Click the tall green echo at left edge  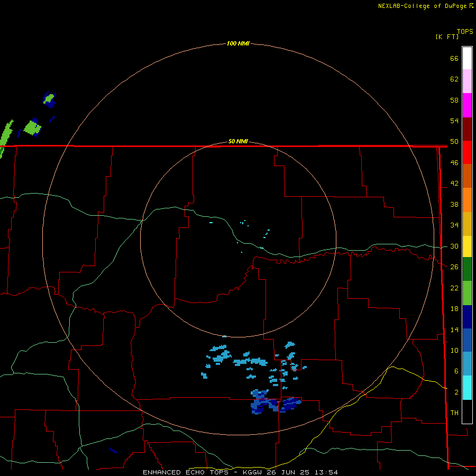click(6, 139)
